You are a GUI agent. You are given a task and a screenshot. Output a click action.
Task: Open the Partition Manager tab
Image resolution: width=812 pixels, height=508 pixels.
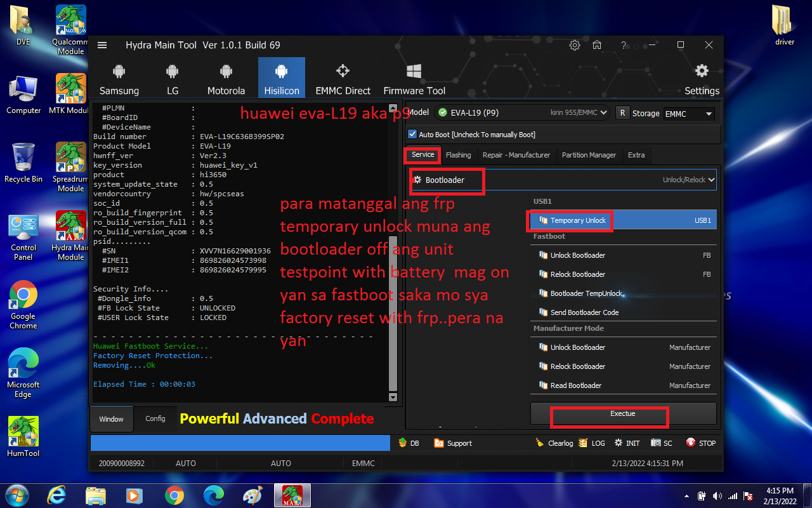[x=589, y=155]
